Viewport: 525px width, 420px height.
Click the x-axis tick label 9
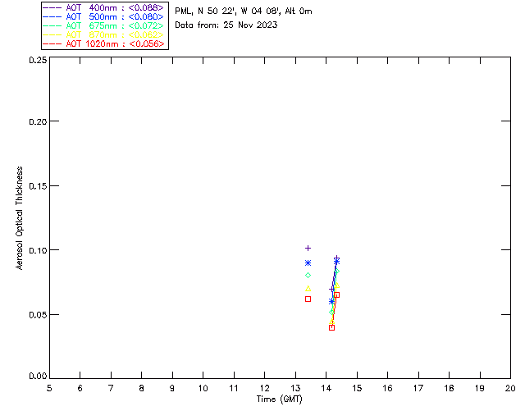click(x=172, y=388)
